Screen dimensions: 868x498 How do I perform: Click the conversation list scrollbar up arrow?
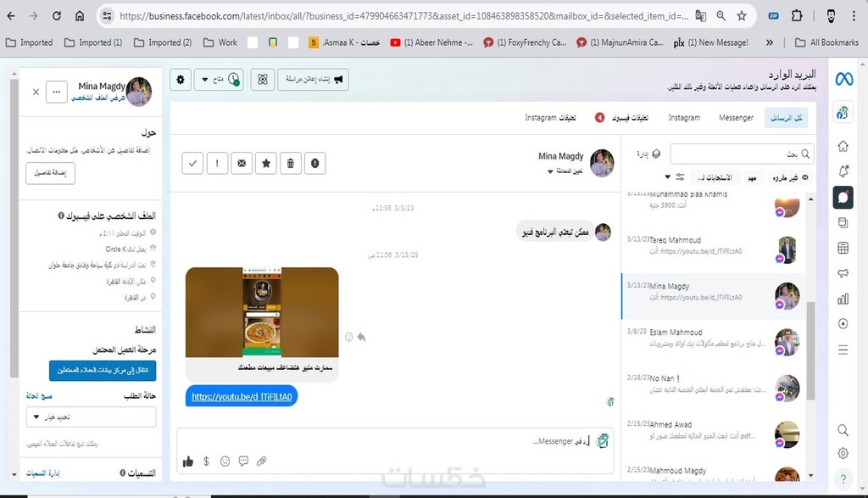[811, 199]
